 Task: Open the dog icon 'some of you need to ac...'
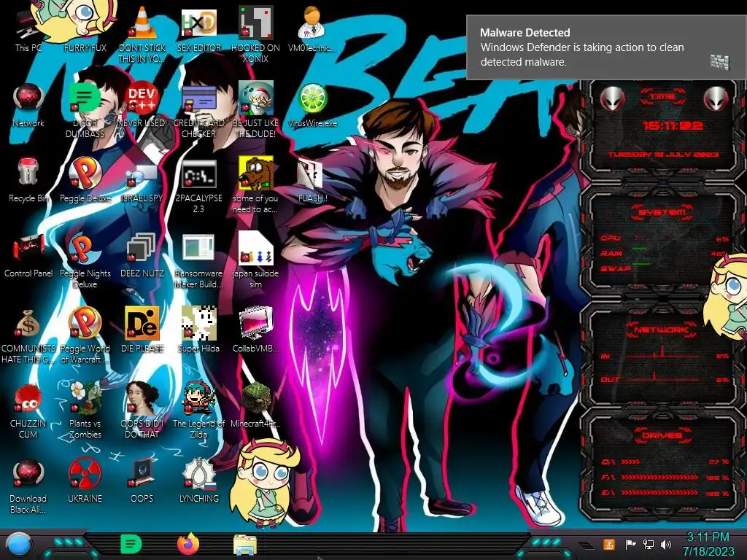256,186
